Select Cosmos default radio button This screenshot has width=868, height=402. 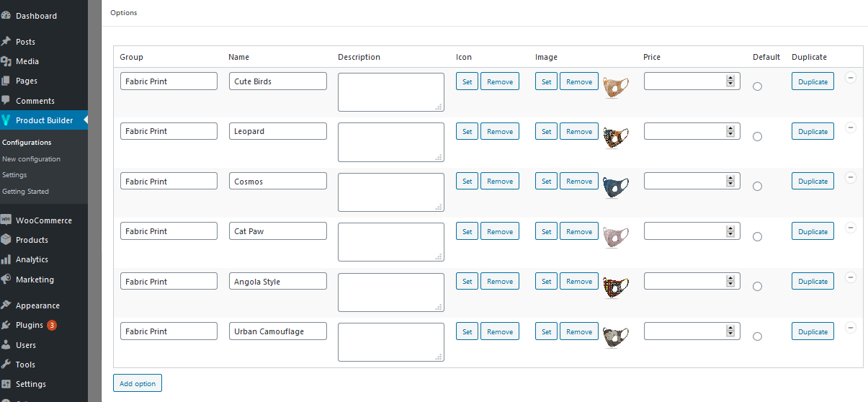[x=757, y=187]
